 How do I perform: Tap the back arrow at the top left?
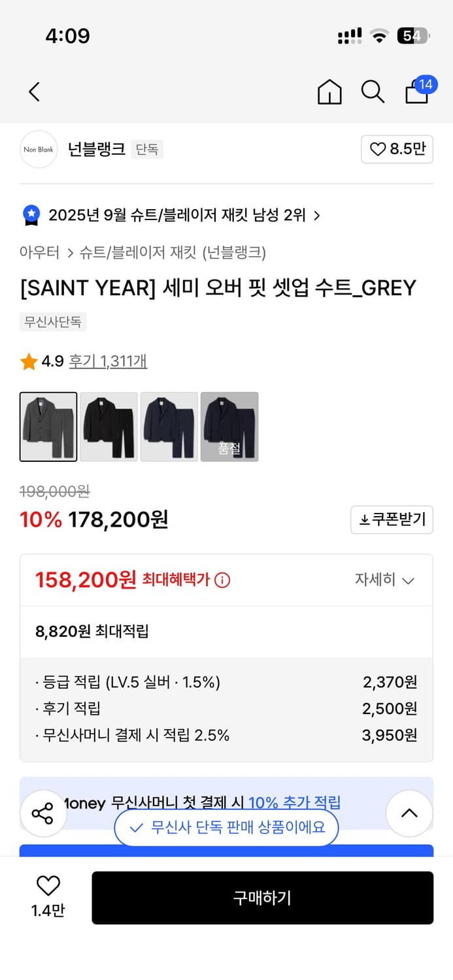click(x=34, y=91)
